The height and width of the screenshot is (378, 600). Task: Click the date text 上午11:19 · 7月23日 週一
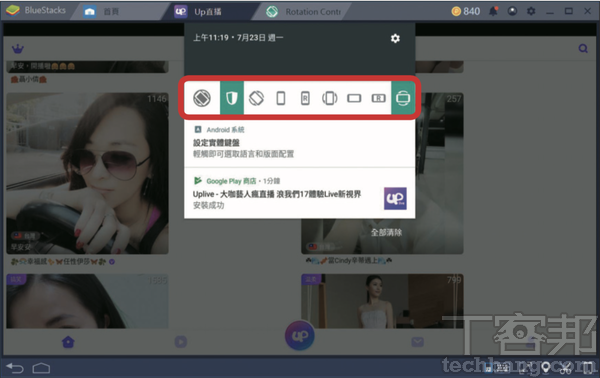click(x=238, y=37)
